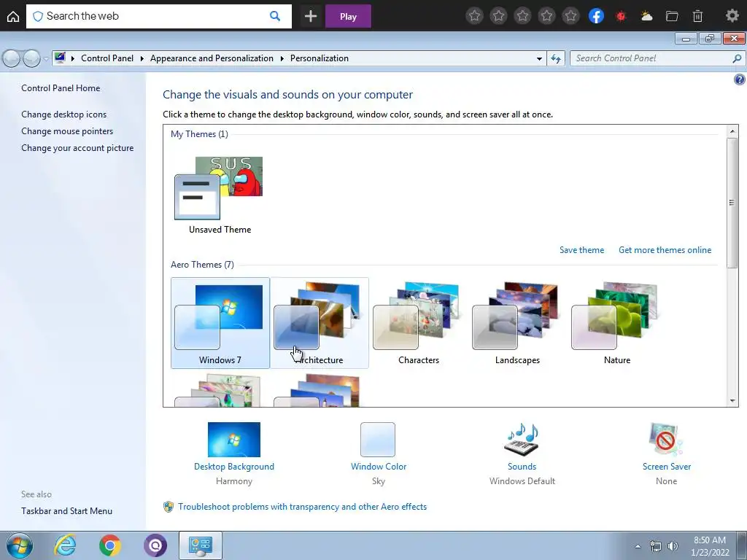747x560 pixels.
Task: Select Personalization breadcrumb item
Action: (x=320, y=58)
